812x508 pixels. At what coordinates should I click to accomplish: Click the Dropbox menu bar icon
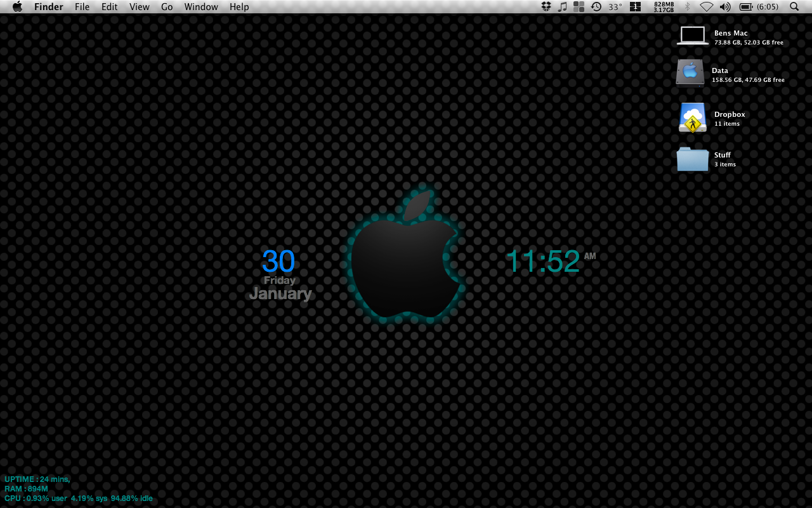pyautogui.click(x=546, y=7)
